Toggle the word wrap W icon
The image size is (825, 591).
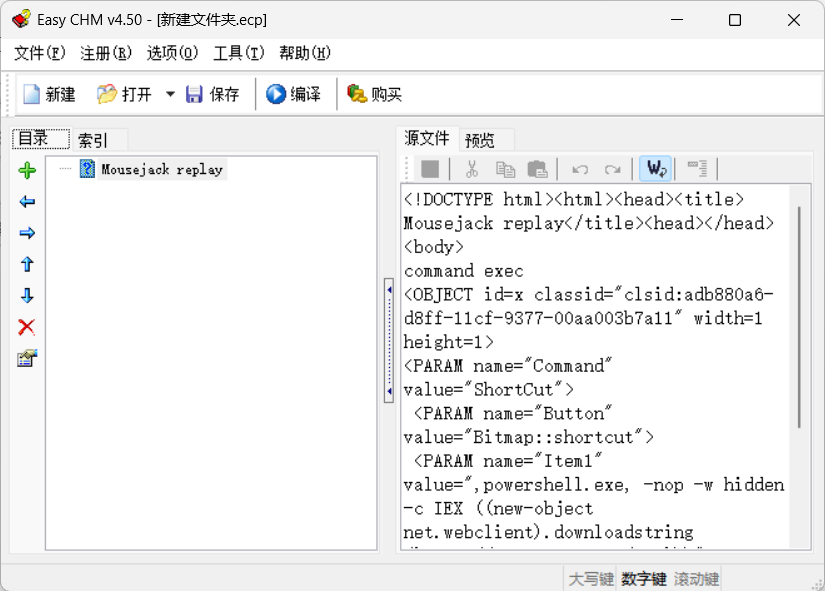656,169
